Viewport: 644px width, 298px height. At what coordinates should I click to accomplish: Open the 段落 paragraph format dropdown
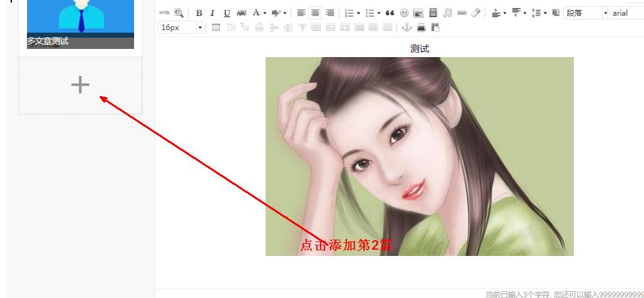click(x=585, y=13)
